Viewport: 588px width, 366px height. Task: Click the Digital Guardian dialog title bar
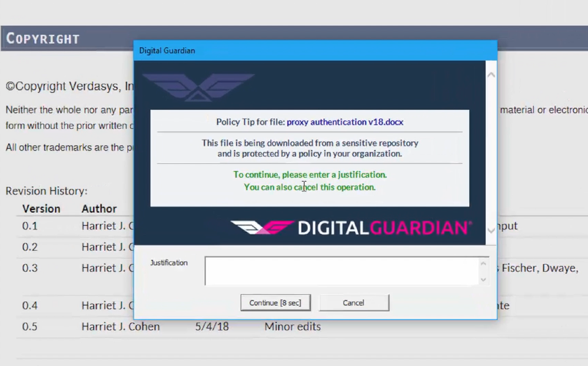[315, 51]
